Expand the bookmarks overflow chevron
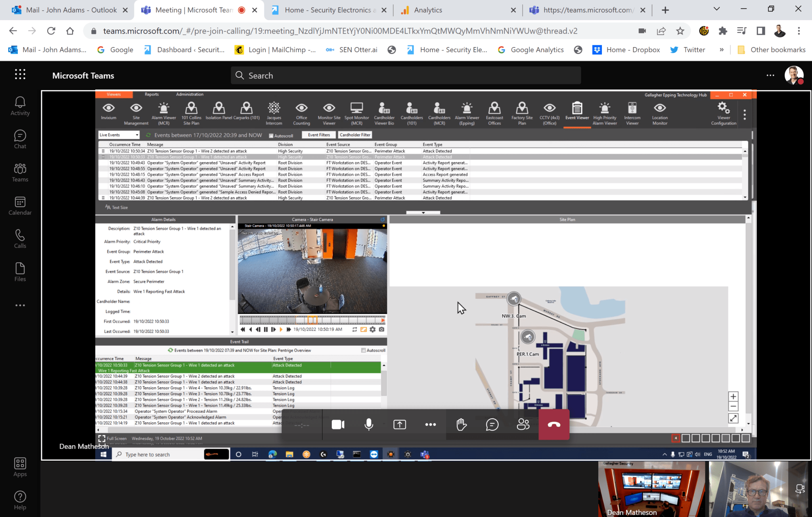812x517 pixels. (x=722, y=50)
